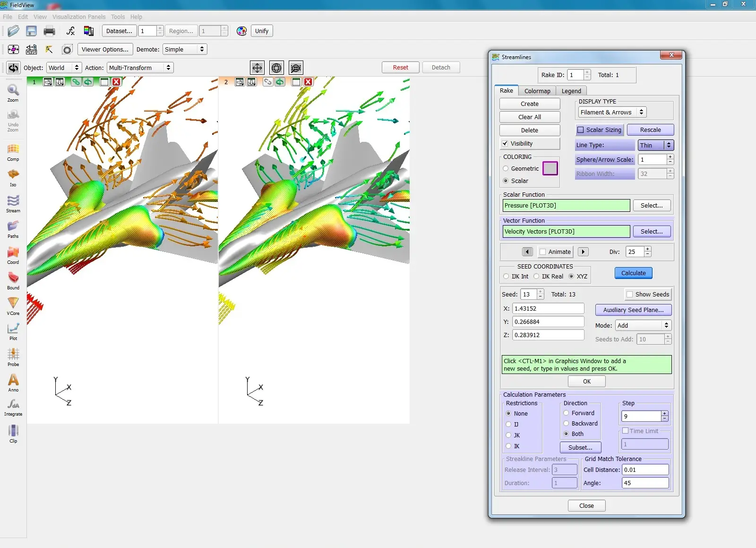
Task: Open the seed Mode Add dropdown
Action: 643,325
